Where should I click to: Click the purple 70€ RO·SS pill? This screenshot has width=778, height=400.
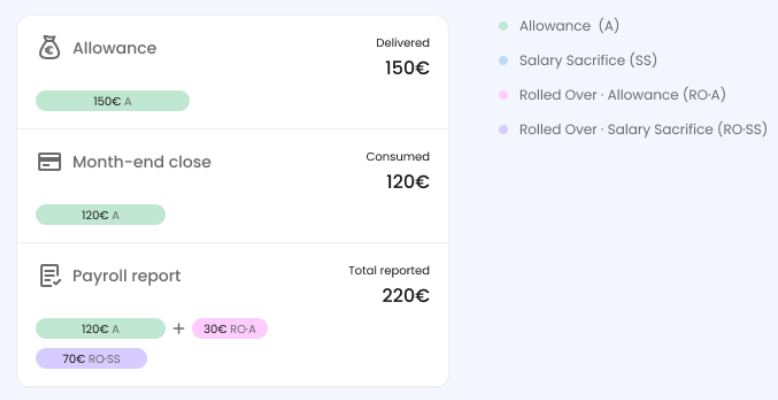point(91,358)
